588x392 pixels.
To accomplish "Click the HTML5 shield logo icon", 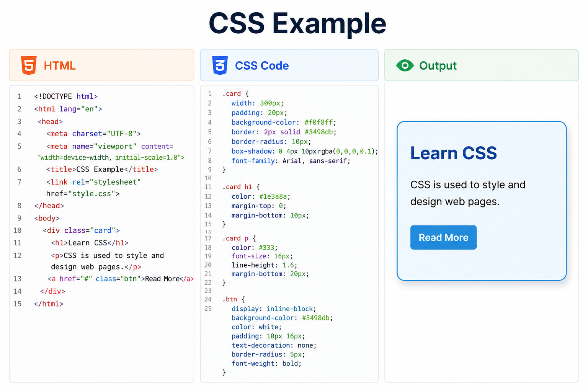I will point(29,65).
